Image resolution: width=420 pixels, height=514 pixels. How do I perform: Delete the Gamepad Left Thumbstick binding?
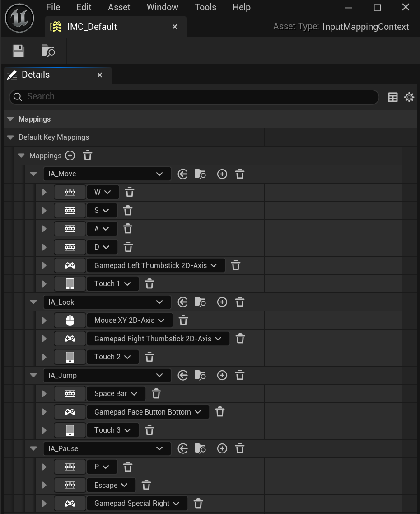pyautogui.click(x=236, y=265)
